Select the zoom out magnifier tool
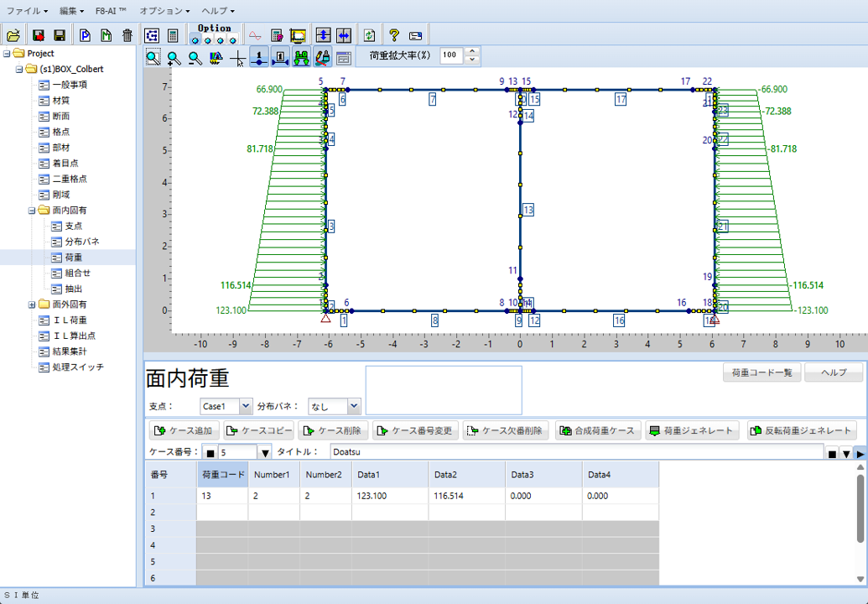This screenshot has height=604, width=868. [195, 58]
